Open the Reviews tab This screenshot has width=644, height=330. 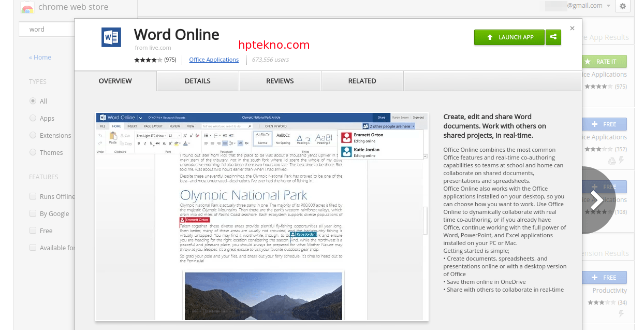[280, 81]
